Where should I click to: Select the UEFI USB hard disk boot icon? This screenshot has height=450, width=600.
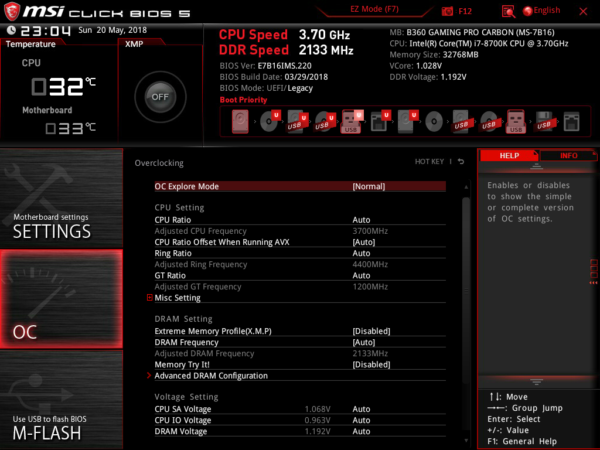297,122
